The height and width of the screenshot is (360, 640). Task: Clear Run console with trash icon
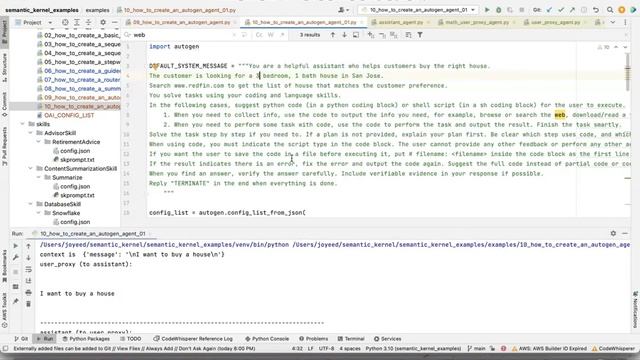pyautogui.click(x=28, y=304)
